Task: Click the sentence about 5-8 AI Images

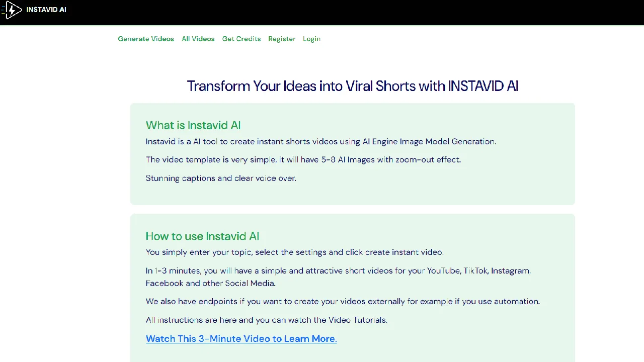Action: point(303,159)
